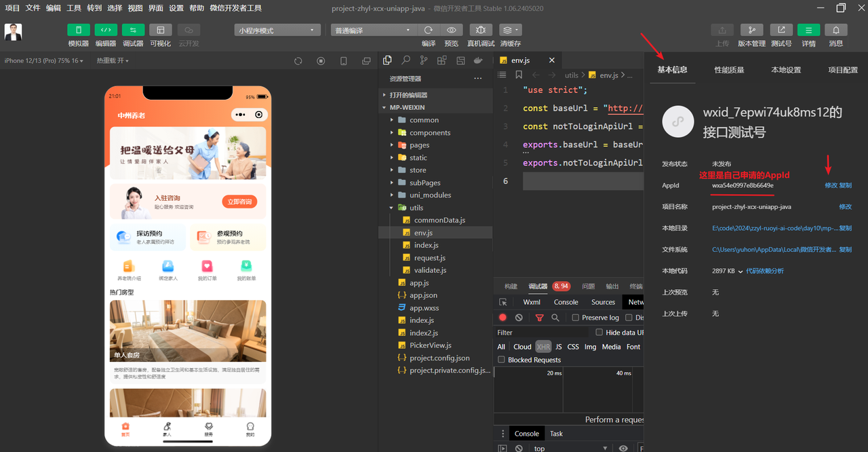868x452 pixels.
Task: Click the 预览 eye icon
Action: (x=451, y=30)
